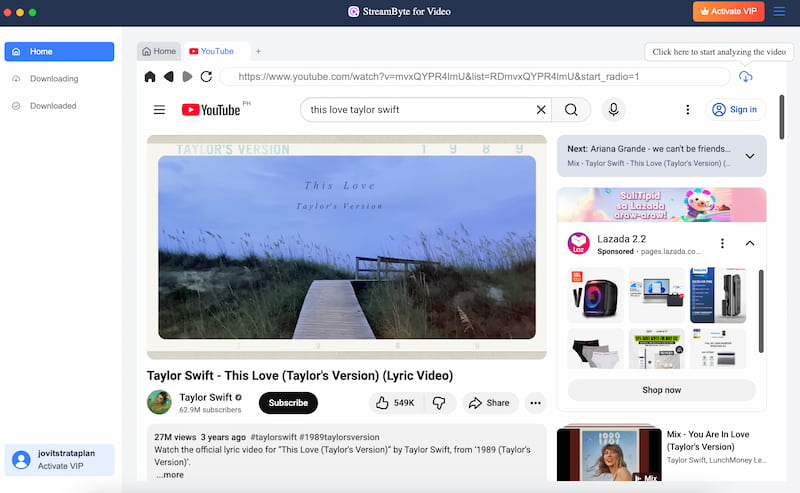Screen dimensions: 800x493
Task: Add a new tab with plus icon
Action: pos(258,51)
